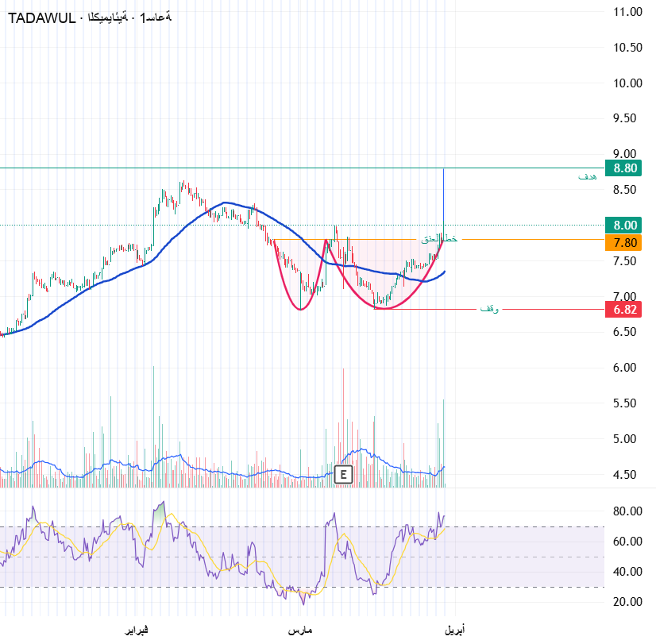This screenshot has width=656, height=644.
Task: Click the 20.00 RSI scale label
Action: tap(627, 601)
